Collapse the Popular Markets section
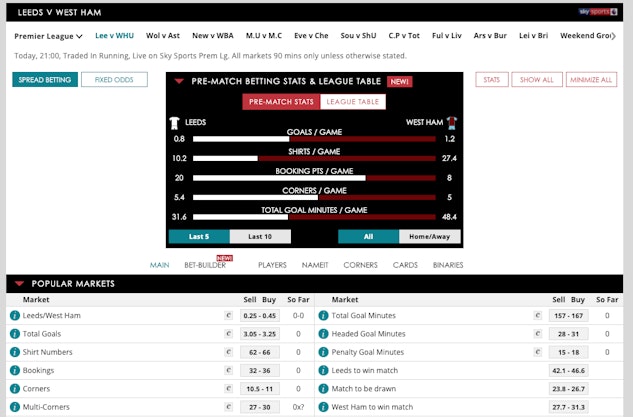Viewport: 633px width, 417px height. pyautogui.click(x=18, y=284)
